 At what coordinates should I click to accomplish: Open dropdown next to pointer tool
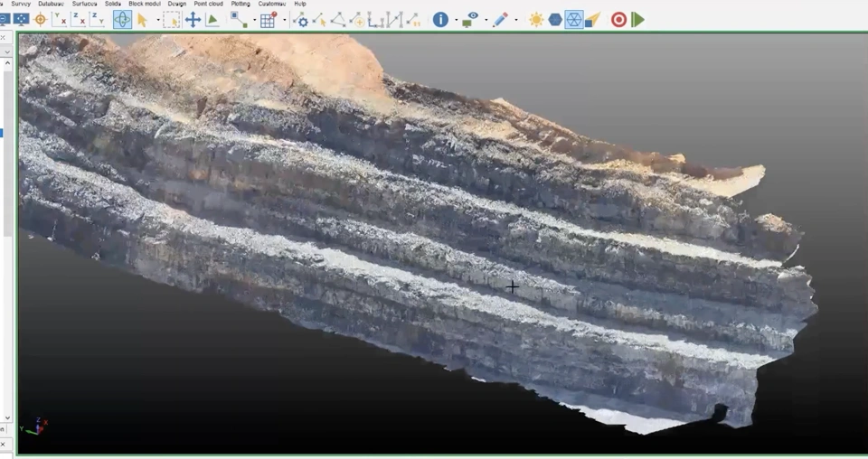click(157, 20)
